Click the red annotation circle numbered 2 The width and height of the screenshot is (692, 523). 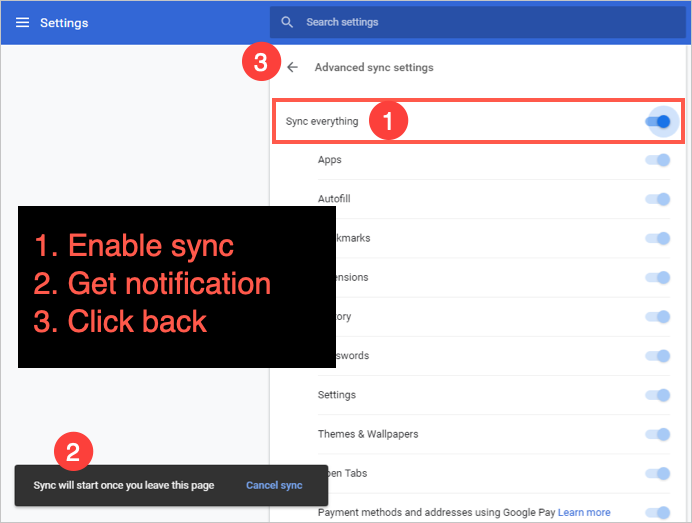pos(73,451)
